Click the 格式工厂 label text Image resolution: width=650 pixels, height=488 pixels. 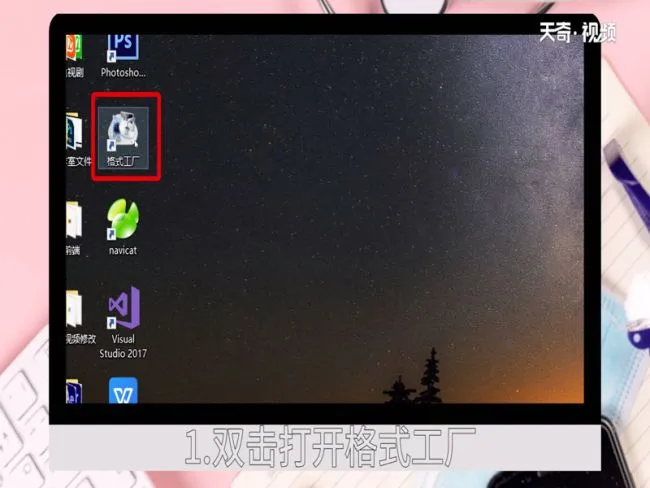click(123, 161)
